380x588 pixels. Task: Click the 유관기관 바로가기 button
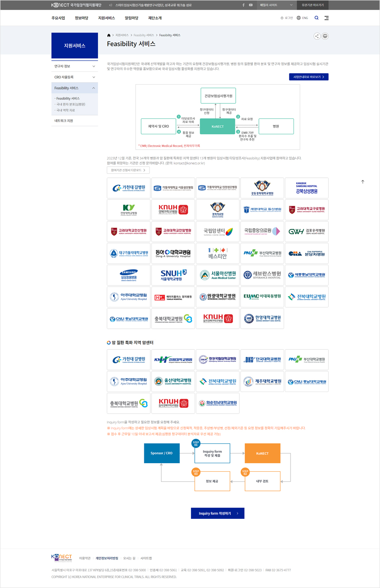coord(313,5)
